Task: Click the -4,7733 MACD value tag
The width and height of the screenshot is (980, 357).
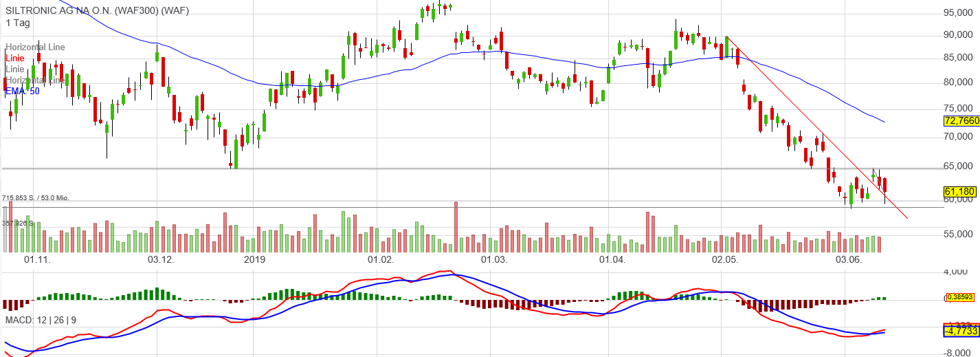Action: (x=961, y=331)
